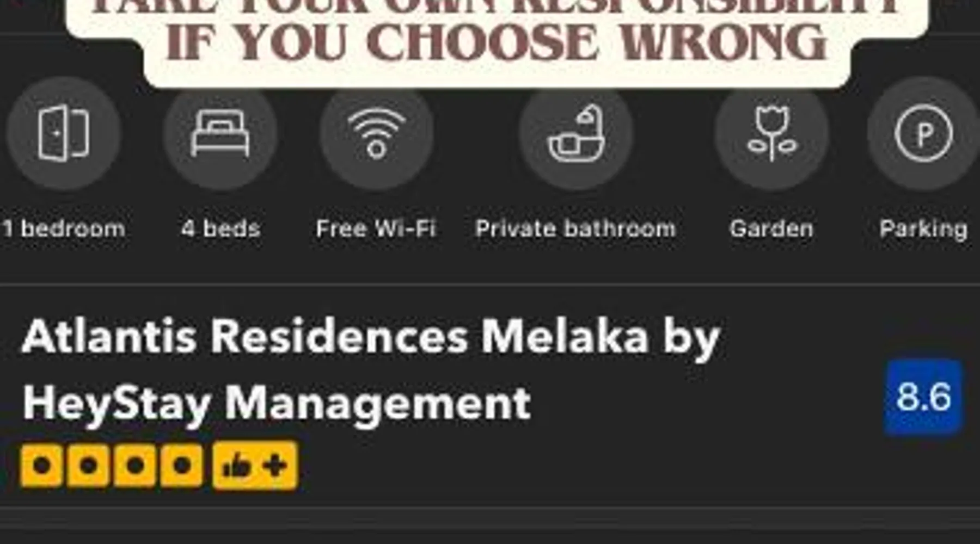The height and width of the screenshot is (544, 980).
Task: Open the 8.6 review score badge
Action: click(923, 397)
